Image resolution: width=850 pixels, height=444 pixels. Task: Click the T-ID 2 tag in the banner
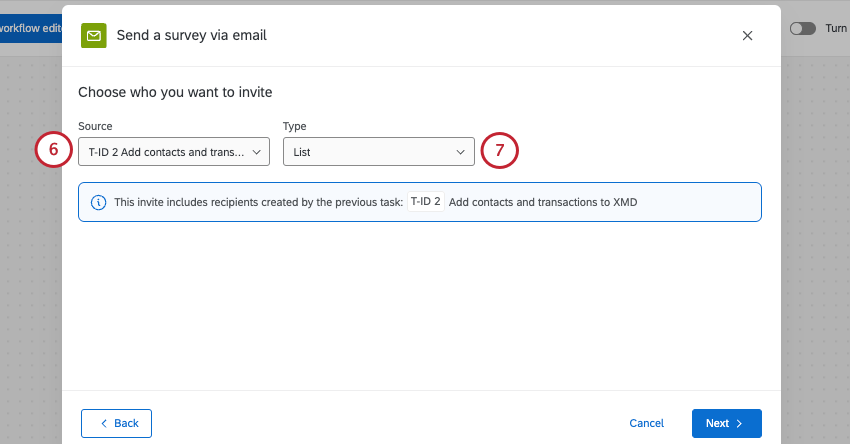coord(426,202)
